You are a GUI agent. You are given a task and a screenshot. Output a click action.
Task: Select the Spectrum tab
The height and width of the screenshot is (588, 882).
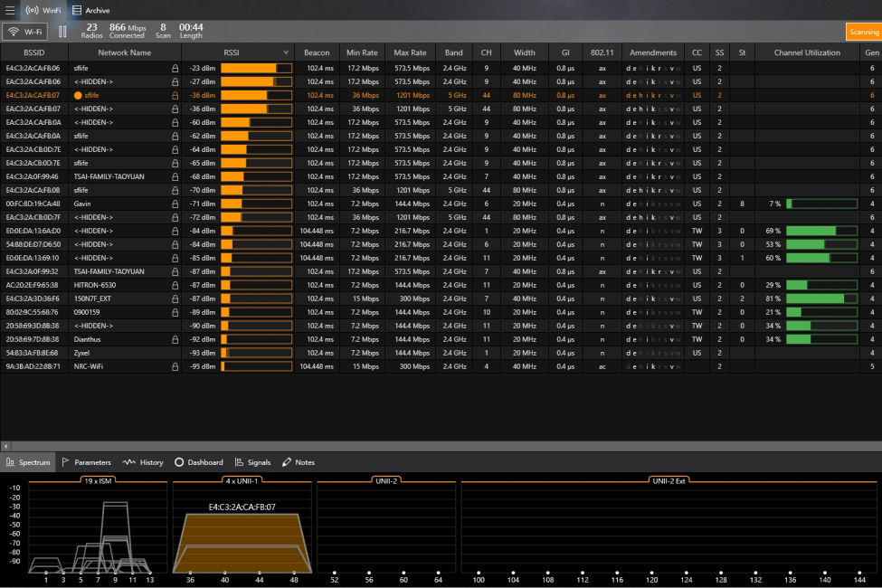pyautogui.click(x=28, y=462)
